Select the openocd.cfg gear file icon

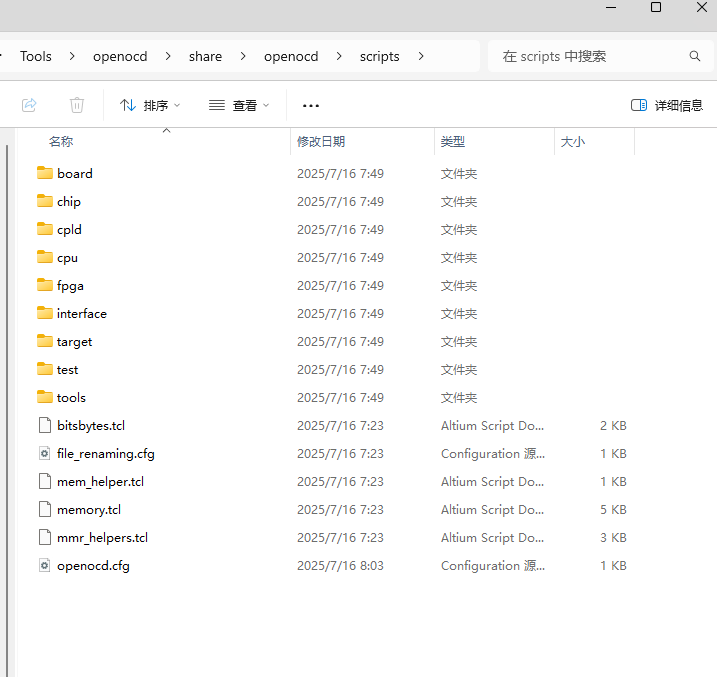click(45, 565)
